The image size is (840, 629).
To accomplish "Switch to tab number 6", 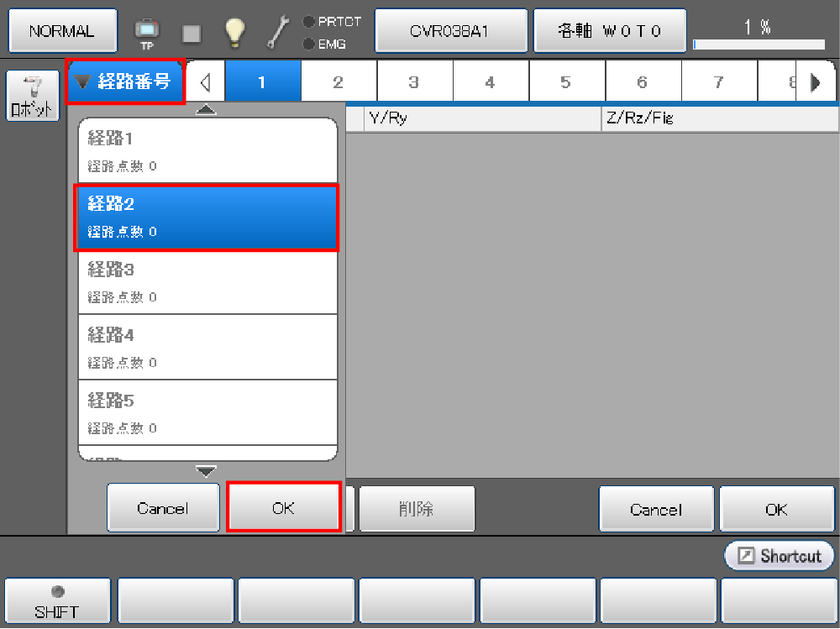I will (x=643, y=82).
